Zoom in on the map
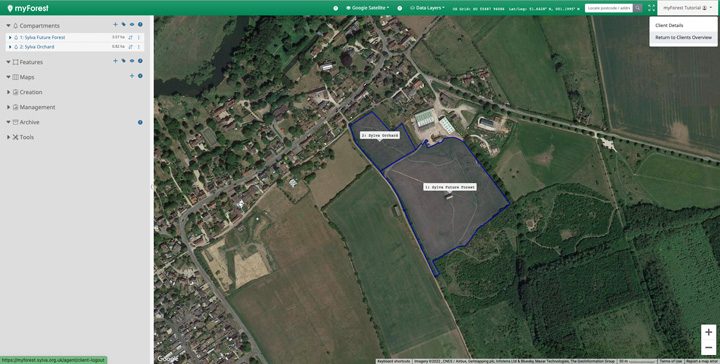 tap(708, 332)
